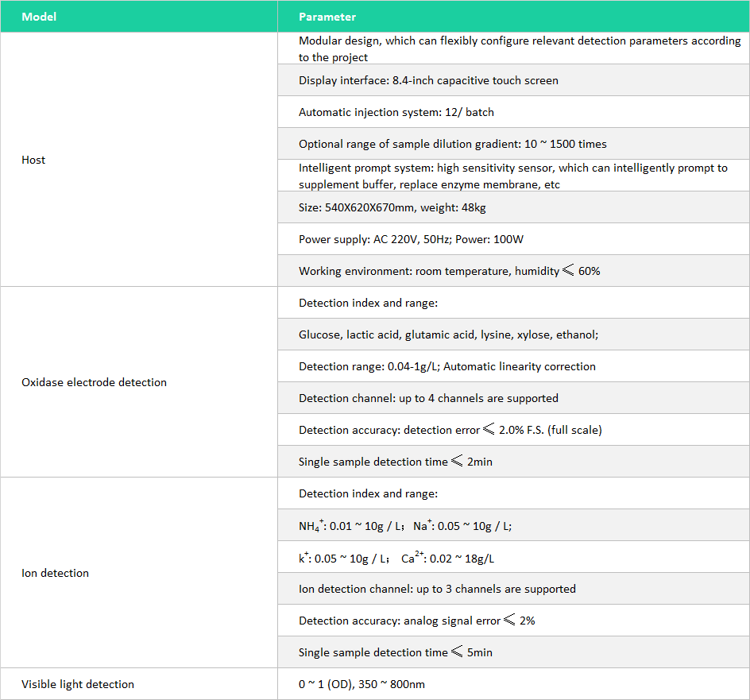Click the Parameter column header
The height and width of the screenshot is (700, 750).
(327, 17)
